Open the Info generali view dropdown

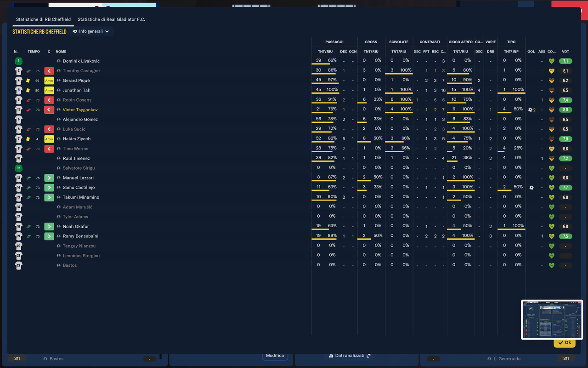91,31
